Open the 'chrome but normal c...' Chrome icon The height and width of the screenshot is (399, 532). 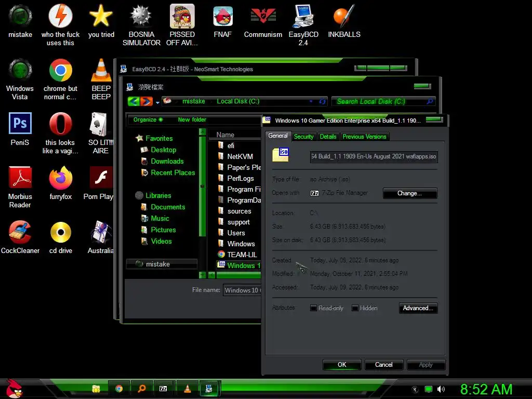click(x=60, y=79)
